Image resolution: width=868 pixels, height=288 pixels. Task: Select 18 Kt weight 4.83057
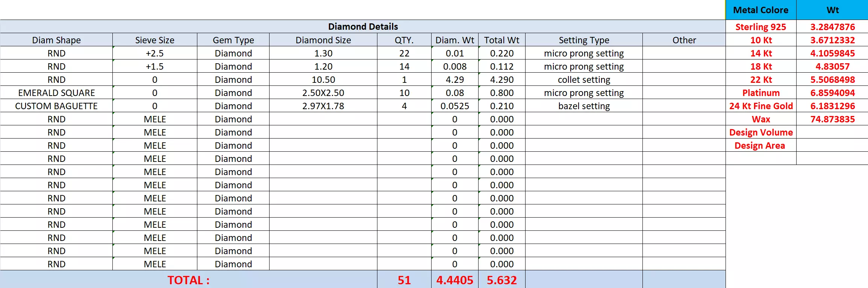pos(832,66)
